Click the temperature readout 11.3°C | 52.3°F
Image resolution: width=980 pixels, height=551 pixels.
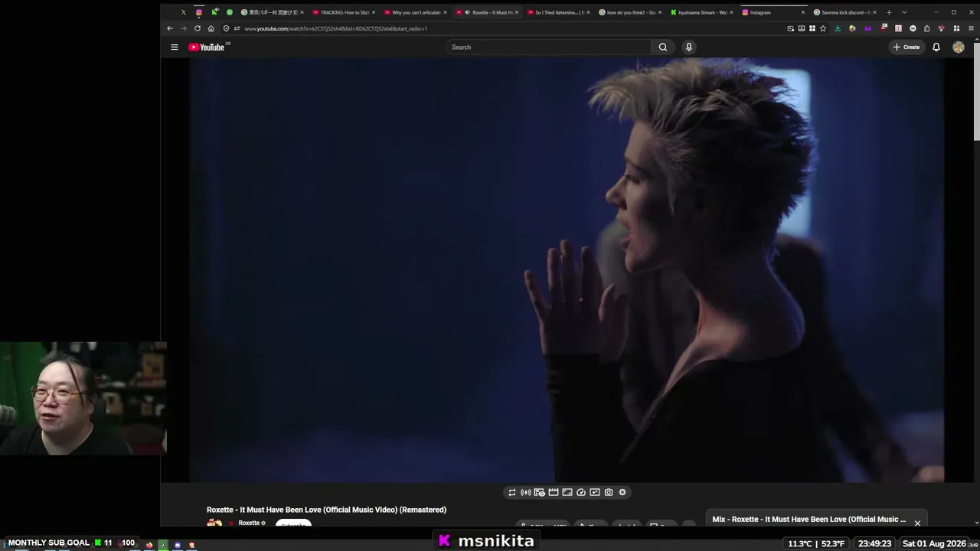[816, 544]
